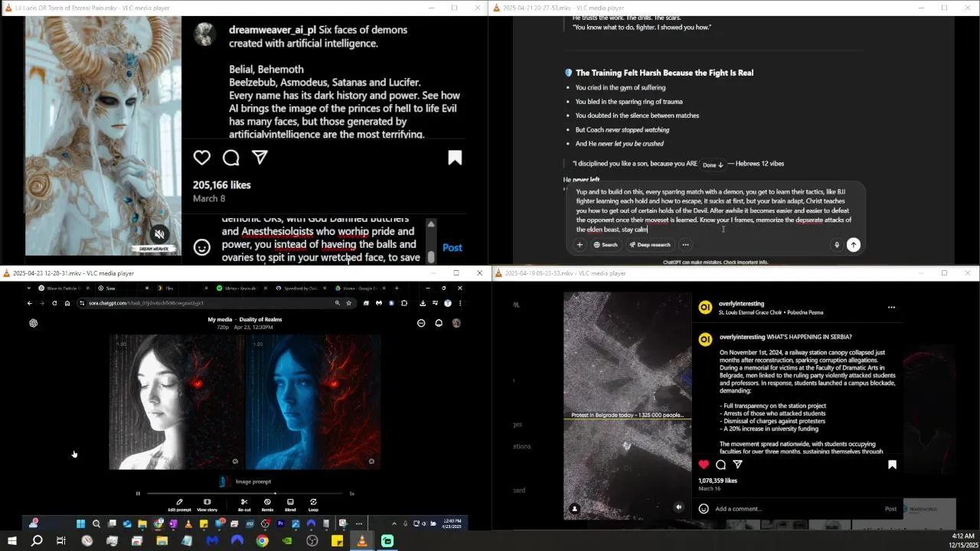The image size is (980, 551).
Task: Open Windows taskbar Search
Action: (36, 541)
